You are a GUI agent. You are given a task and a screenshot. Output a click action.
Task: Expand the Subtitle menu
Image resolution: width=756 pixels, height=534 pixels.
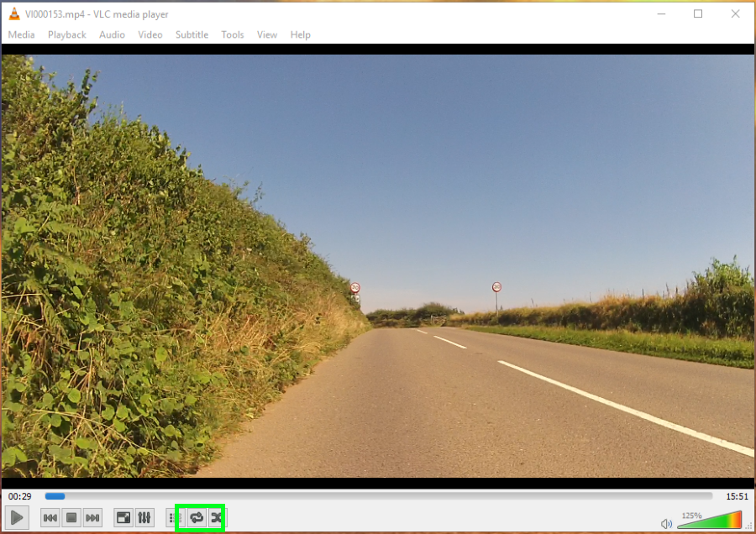192,34
